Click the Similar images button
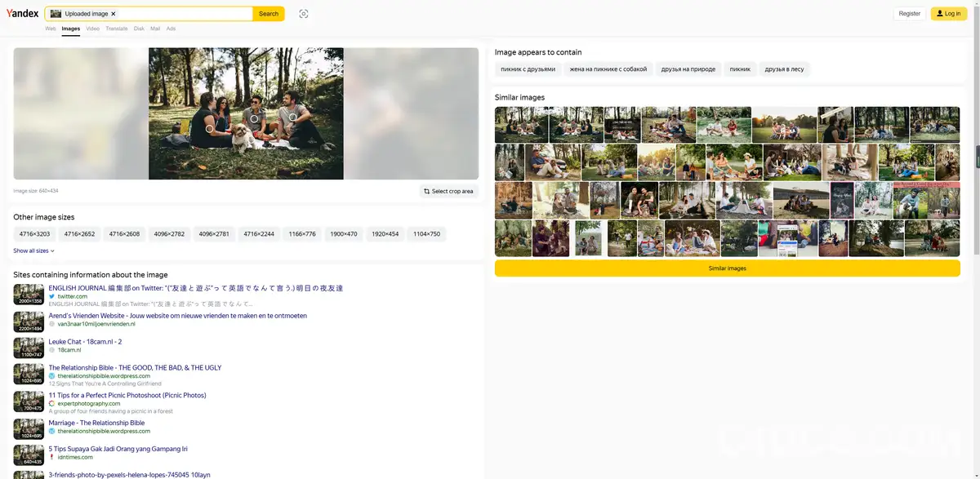 727,268
